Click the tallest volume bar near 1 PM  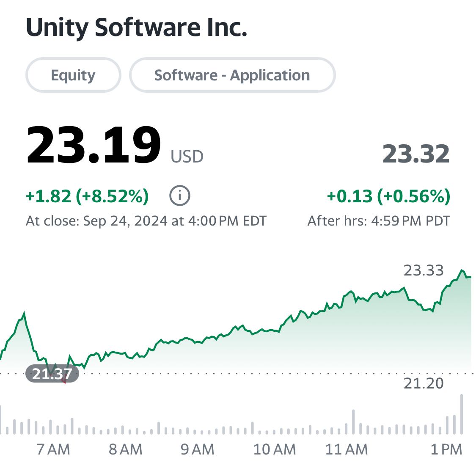[x=462, y=414]
